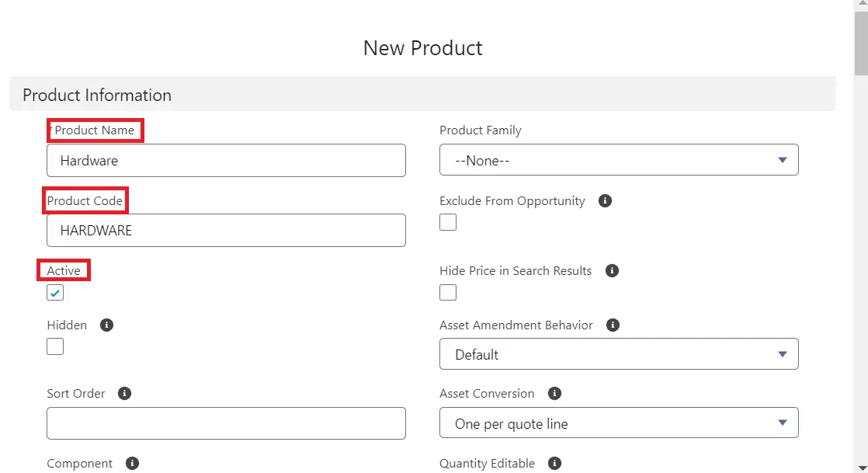This screenshot has width=868, height=473.
Task: Click info icon beside Asset Amendment Behavior
Action: (x=613, y=325)
